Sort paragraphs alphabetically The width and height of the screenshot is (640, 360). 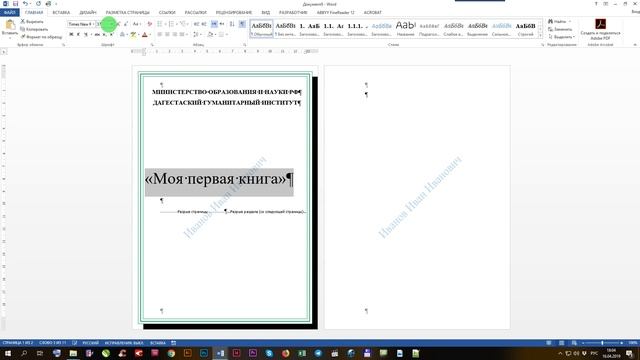[x=232, y=24]
